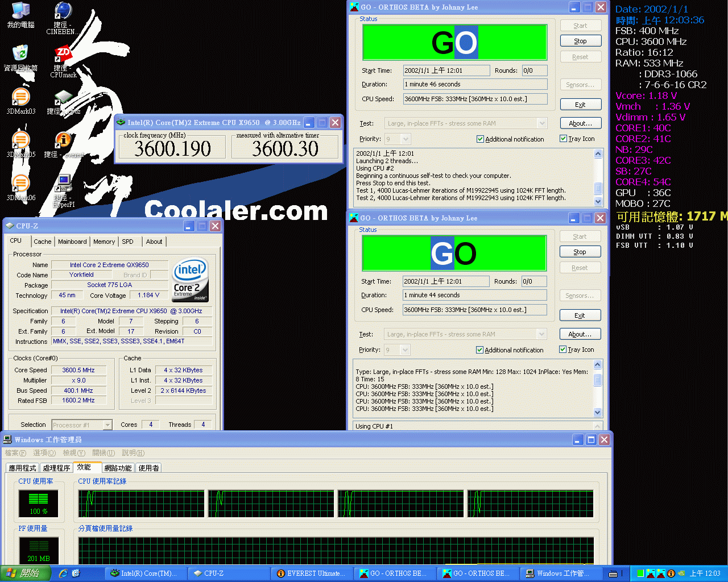The height and width of the screenshot is (582, 728).
Task: Open the 說明(H) menu in Task Manager
Action: (x=133, y=453)
